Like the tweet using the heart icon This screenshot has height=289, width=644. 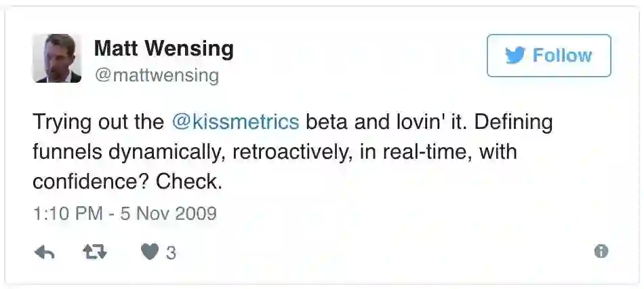[x=148, y=252]
